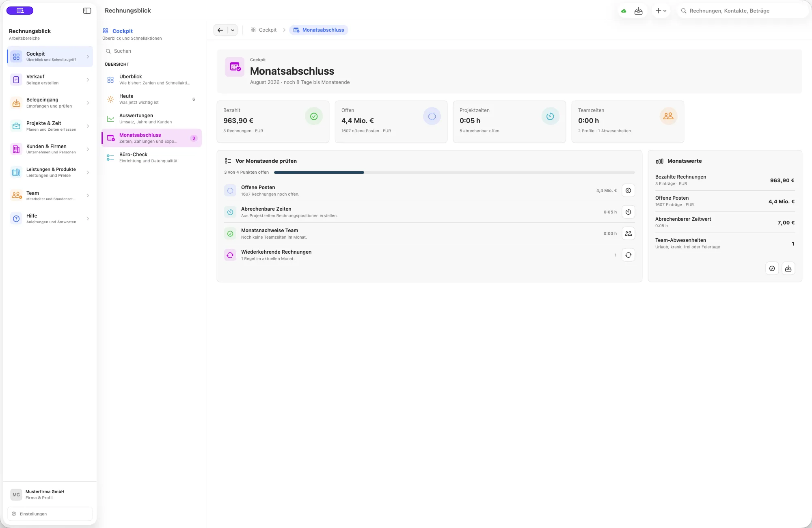Open Einstellungen at the bottom
Image resolution: width=812 pixels, height=528 pixels.
click(x=50, y=514)
